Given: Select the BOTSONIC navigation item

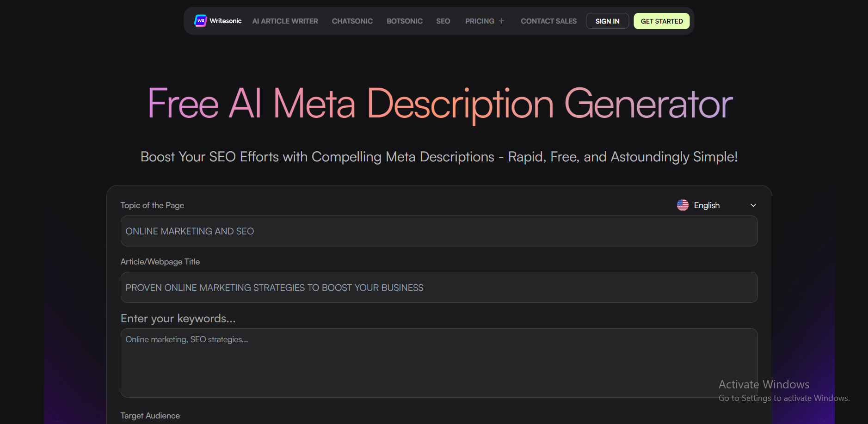Looking at the screenshot, I should (x=404, y=21).
